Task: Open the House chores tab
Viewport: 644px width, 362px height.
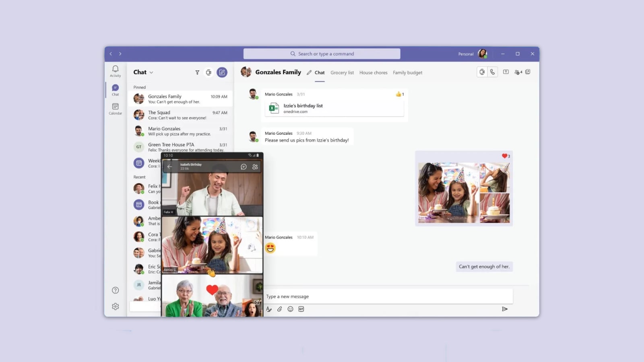Action: click(x=373, y=73)
